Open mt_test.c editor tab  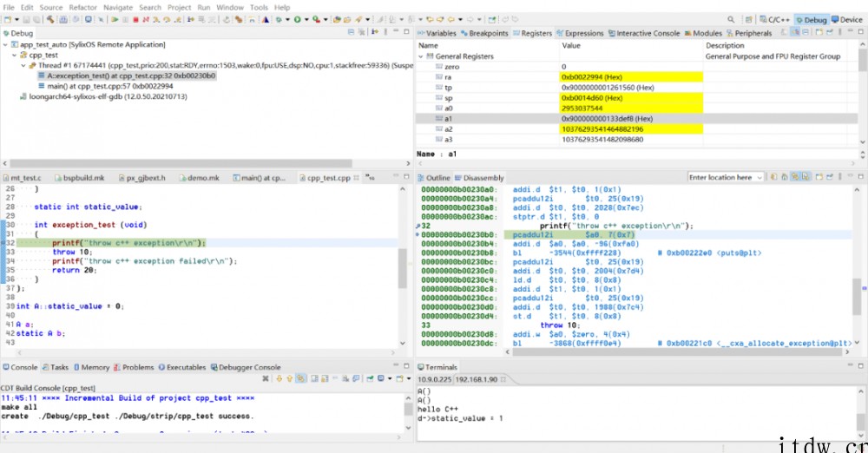(x=23, y=178)
